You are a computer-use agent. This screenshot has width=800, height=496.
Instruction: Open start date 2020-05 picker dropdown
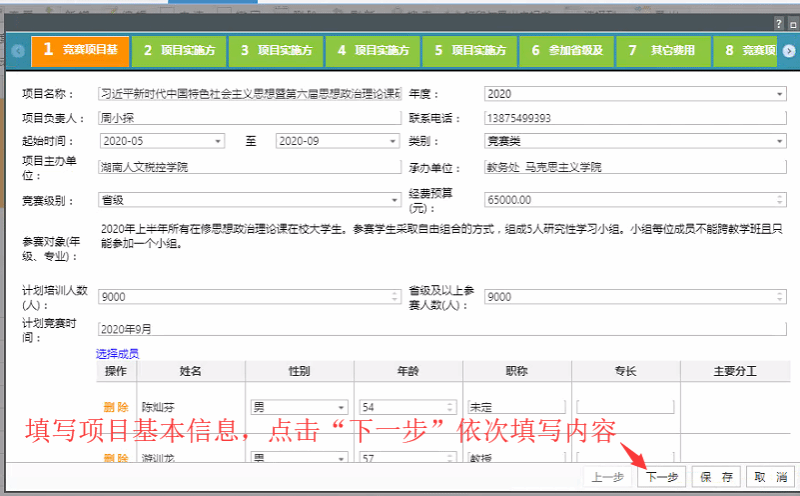point(218,142)
